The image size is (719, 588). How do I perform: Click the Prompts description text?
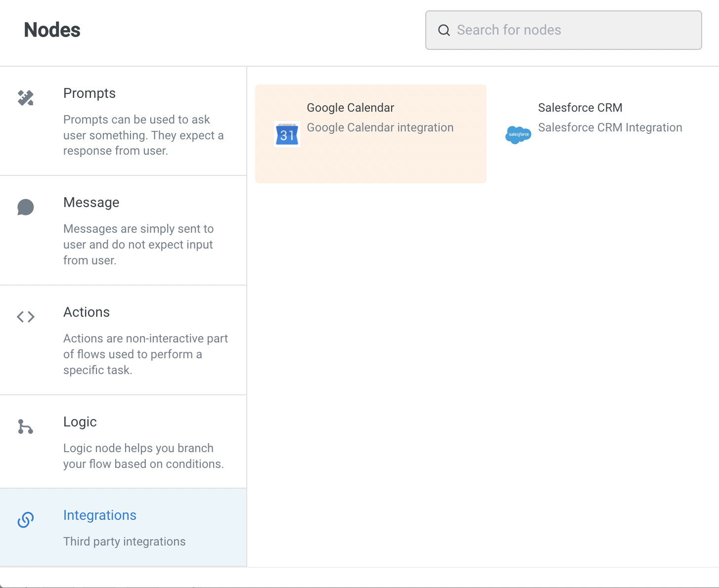(x=143, y=135)
